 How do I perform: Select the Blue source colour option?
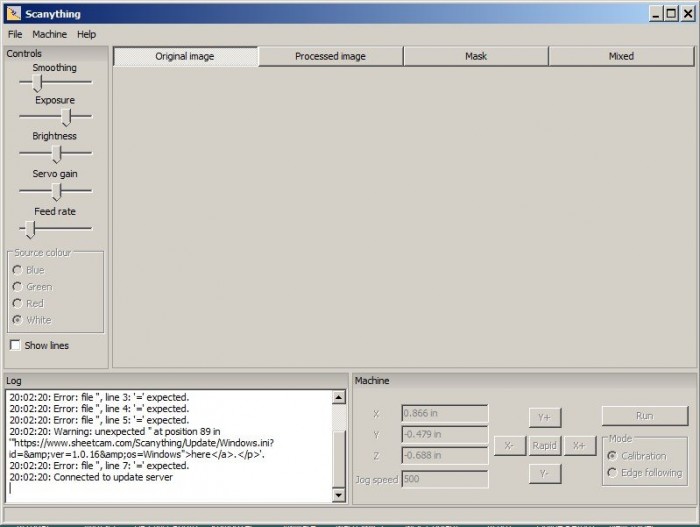point(17,270)
